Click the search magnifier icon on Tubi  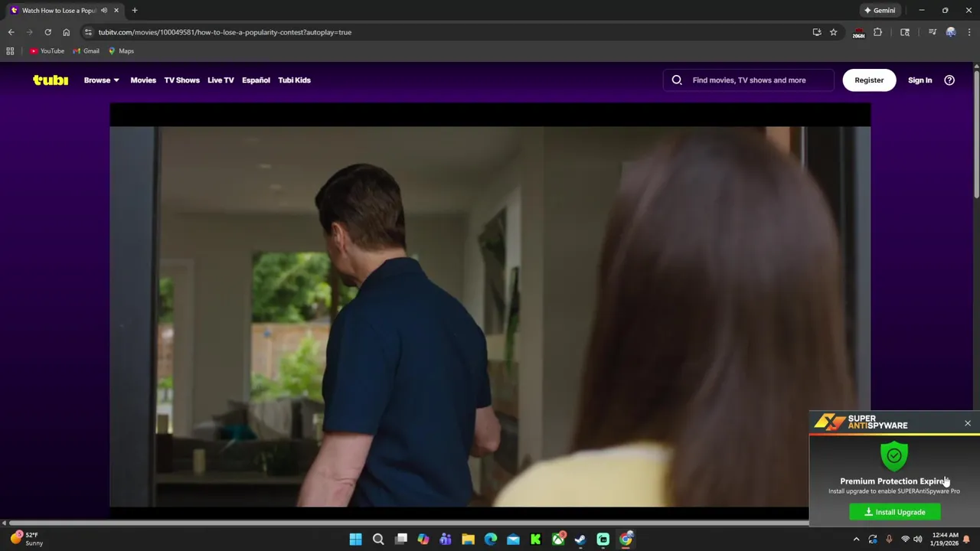coord(677,80)
